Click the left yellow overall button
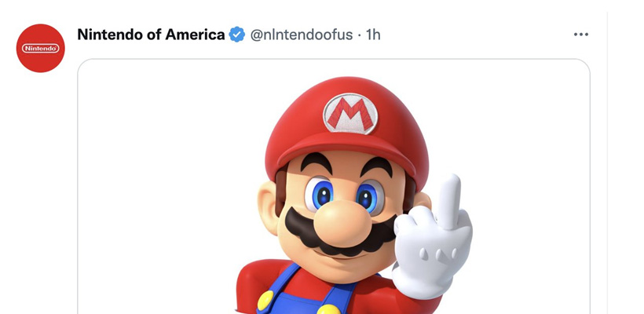The width and height of the screenshot is (644, 314). click(x=265, y=301)
